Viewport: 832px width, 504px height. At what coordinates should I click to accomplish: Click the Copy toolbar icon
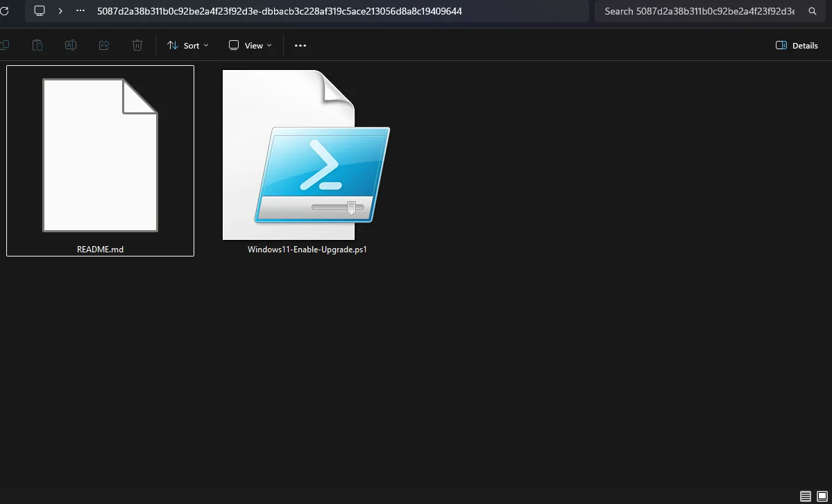pyautogui.click(x=4, y=46)
